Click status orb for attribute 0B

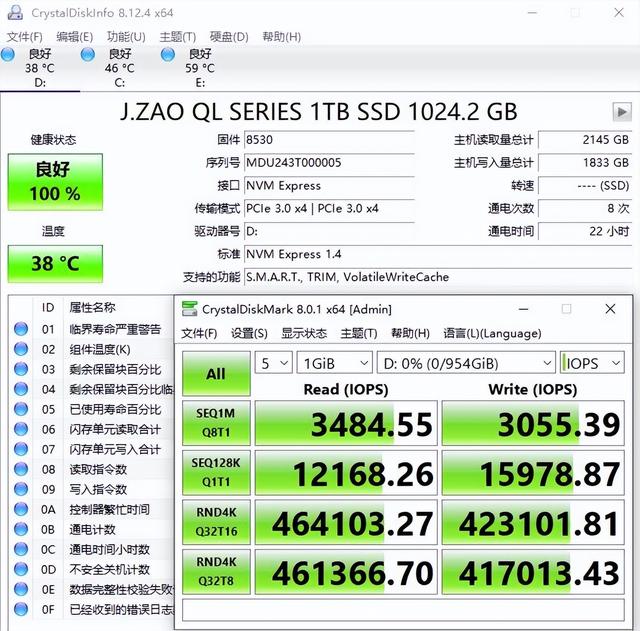(21, 529)
